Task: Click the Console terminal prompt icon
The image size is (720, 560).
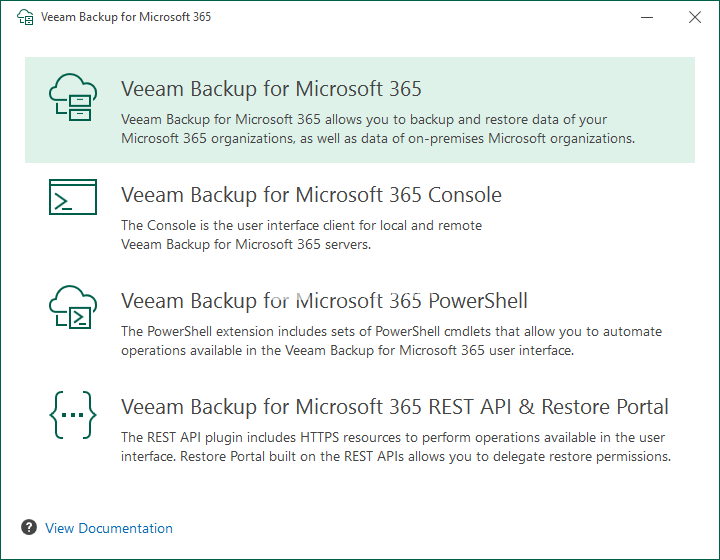Action: pyautogui.click(x=73, y=197)
